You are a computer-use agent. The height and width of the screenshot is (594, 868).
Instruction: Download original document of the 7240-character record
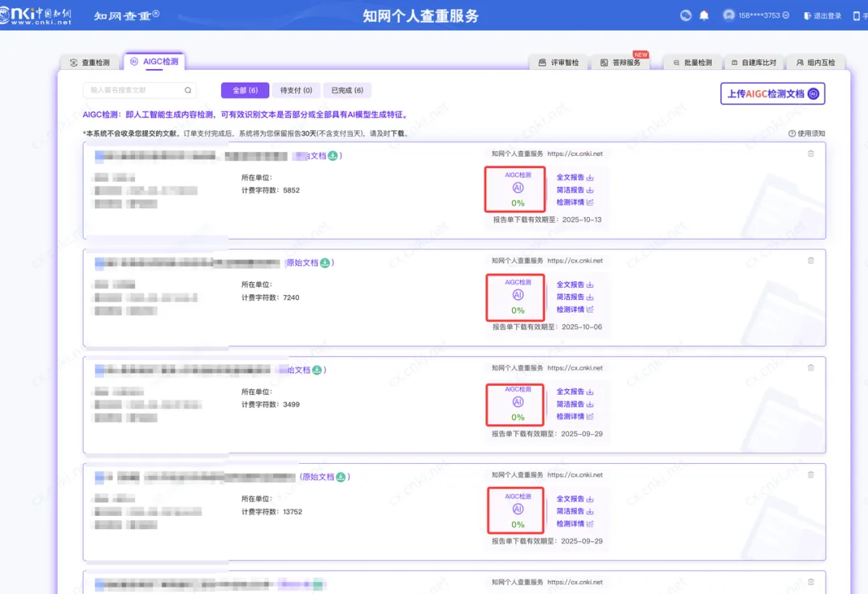pos(325,262)
